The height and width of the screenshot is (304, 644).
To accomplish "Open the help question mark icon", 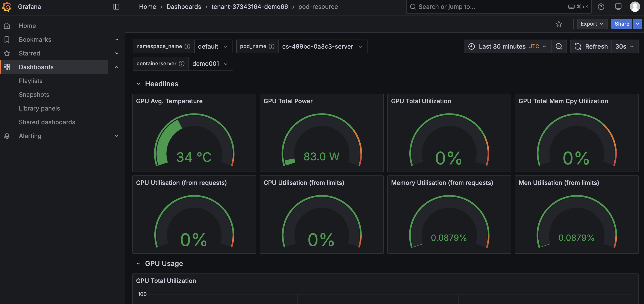I will pos(601,6).
